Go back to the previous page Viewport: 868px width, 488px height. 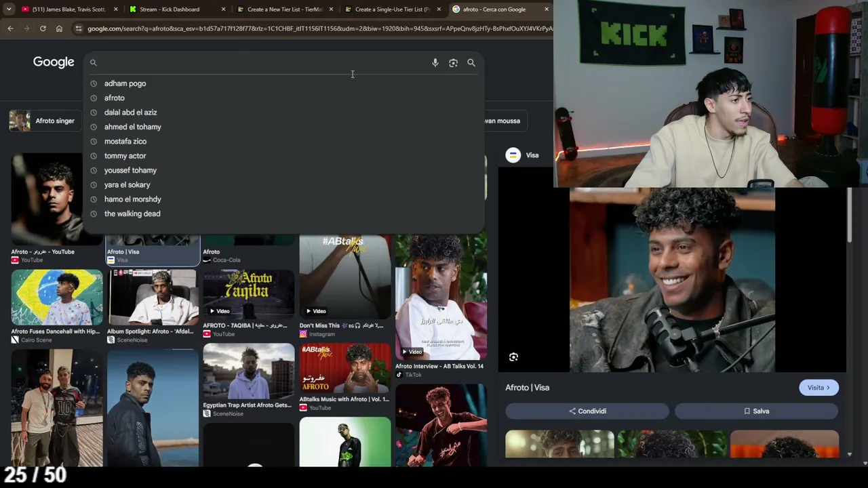coord(10,28)
